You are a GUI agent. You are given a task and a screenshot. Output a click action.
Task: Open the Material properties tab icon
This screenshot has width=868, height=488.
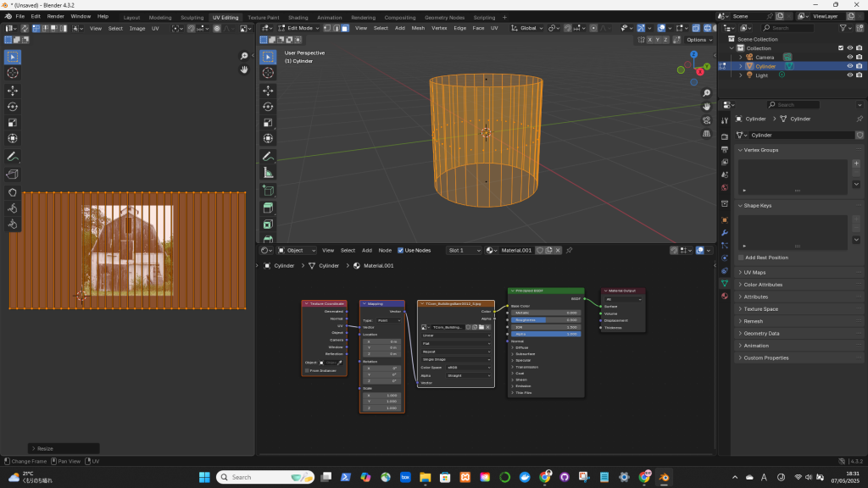click(725, 297)
